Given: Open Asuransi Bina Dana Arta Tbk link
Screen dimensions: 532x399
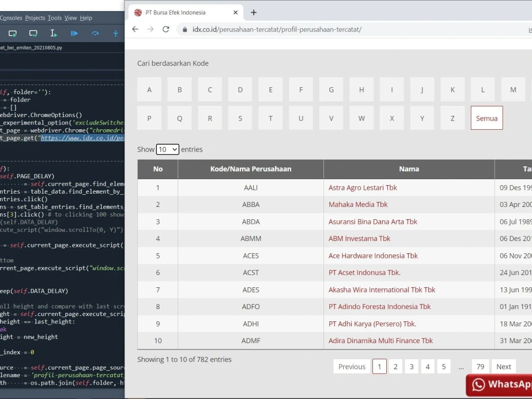Looking at the screenshot, I should coord(372,221).
